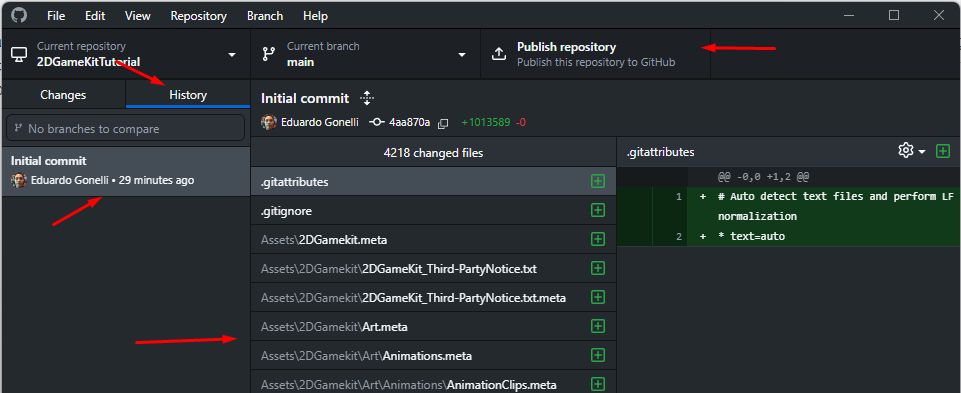Open the Current branch dropdown
The width and height of the screenshot is (961, 393).
tap(365, 54)
